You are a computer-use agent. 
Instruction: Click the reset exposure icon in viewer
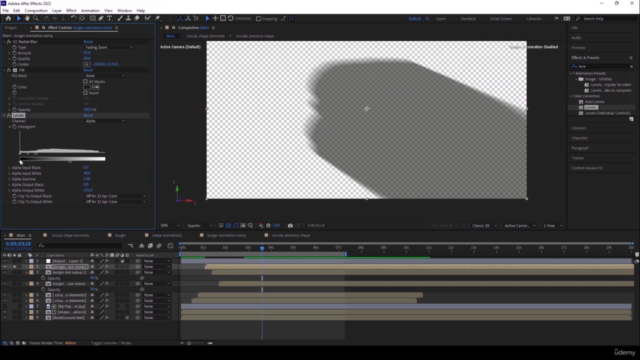pos(268,225)
